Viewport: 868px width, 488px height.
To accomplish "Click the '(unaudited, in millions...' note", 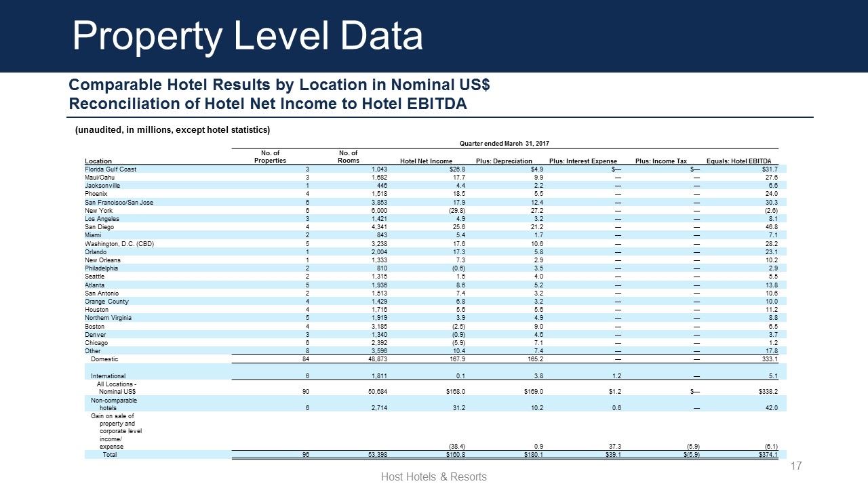I will pos(172,129).
